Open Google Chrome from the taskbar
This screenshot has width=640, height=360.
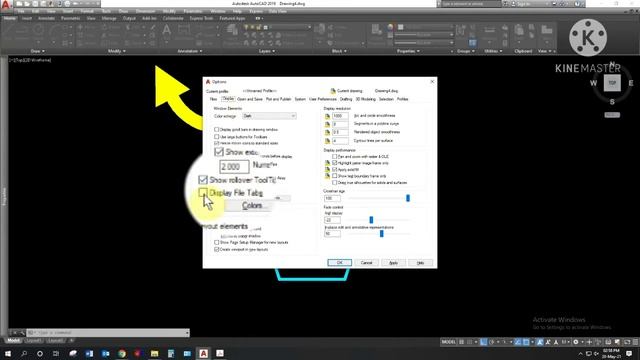(122, 353)
